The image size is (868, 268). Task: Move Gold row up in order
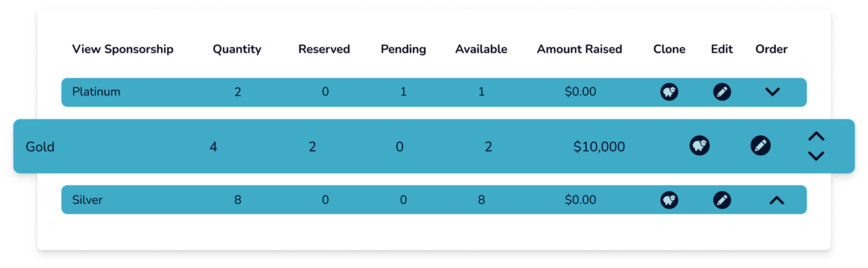click(816, 136)
